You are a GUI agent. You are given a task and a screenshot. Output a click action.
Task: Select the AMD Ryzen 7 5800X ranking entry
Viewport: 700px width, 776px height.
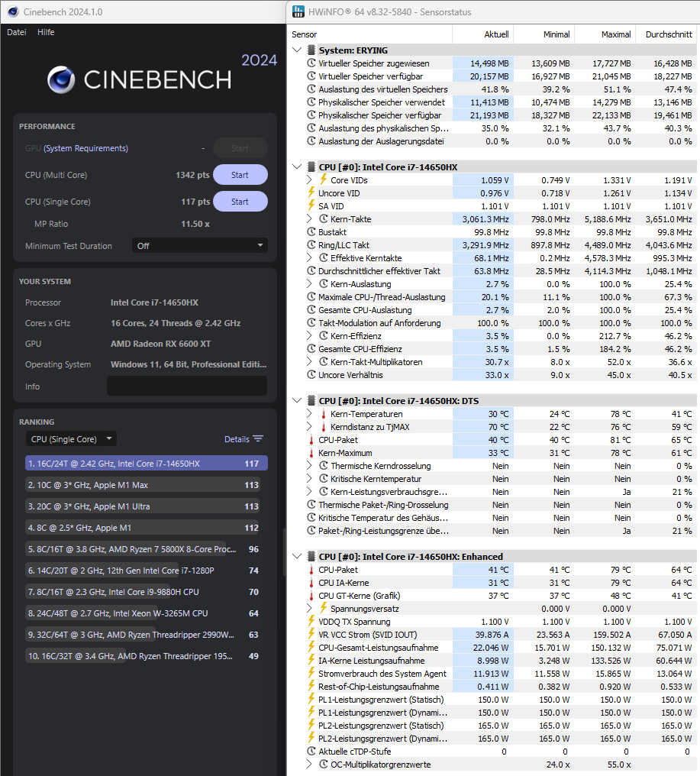click(x=147, y=549)
